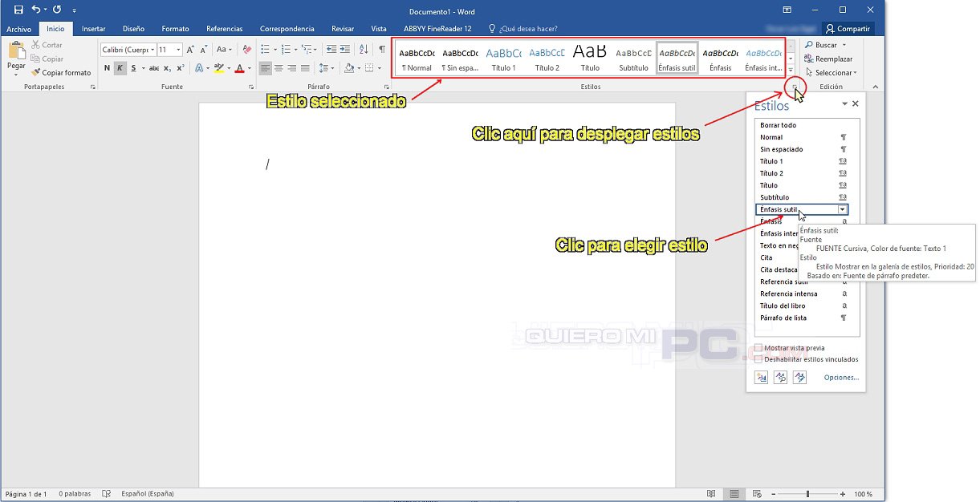Clear all formatting eraser icon
The width and height of the screenshot is (980, 502).
pyautogui.click(x=246, y=50)
